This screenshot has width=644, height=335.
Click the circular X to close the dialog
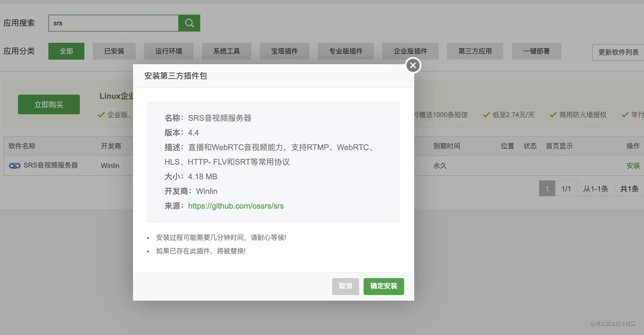[413, 65]
